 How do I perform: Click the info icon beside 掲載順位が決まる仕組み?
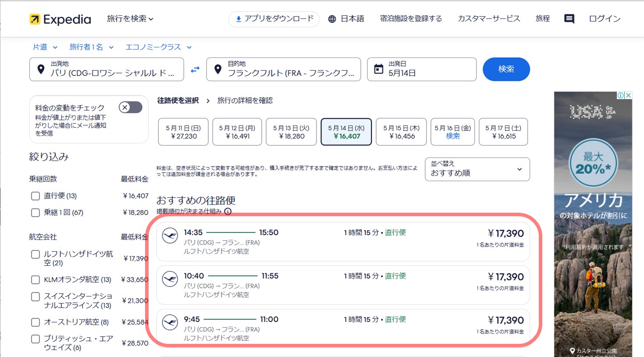pos(228,211)
